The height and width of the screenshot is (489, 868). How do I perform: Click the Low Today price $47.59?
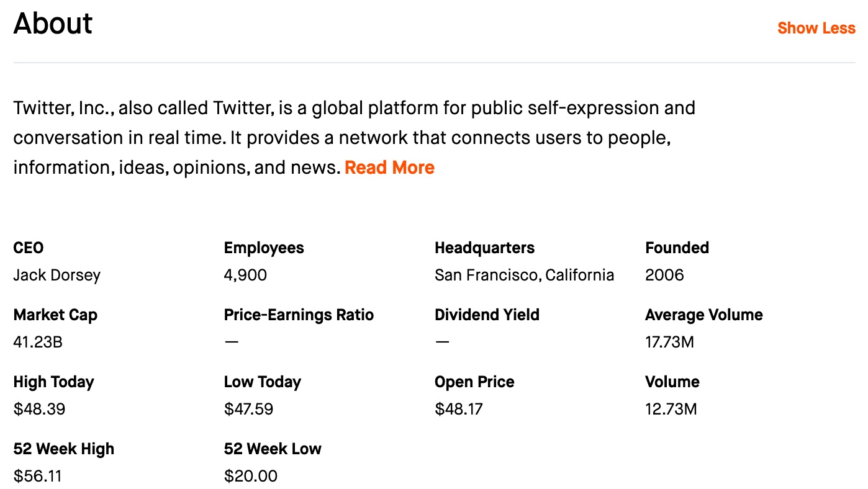[249, 409]
